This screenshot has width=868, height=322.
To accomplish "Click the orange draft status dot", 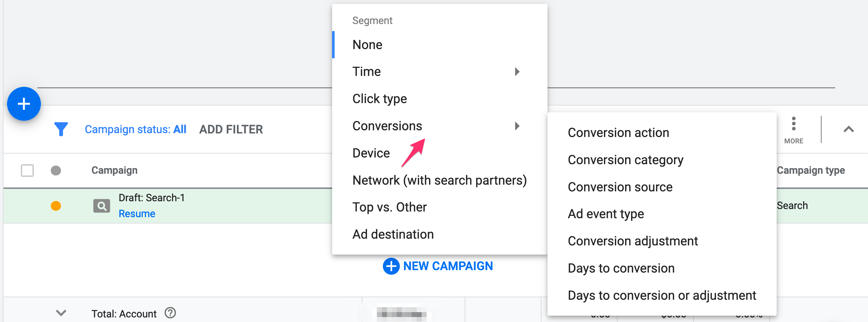I will (56, 206).
